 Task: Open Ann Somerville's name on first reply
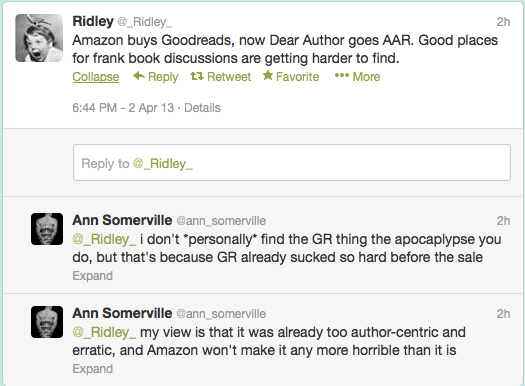pos(122,220)
